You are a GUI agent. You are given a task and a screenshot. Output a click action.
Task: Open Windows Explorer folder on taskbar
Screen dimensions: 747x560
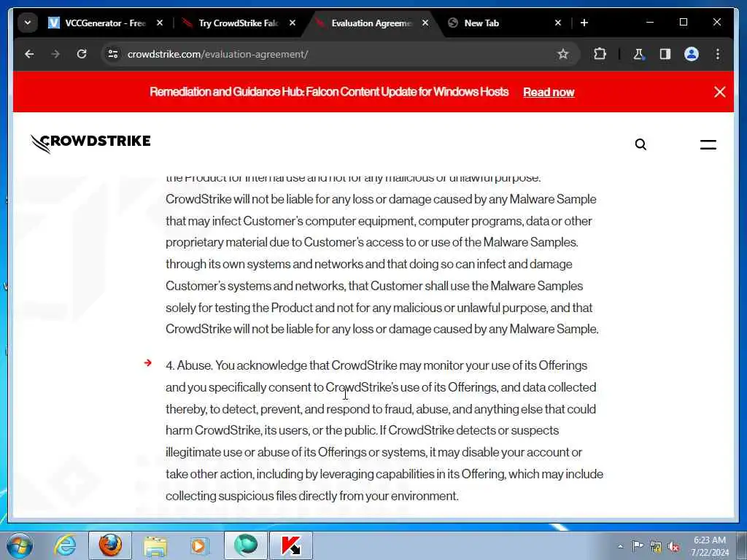155,545
